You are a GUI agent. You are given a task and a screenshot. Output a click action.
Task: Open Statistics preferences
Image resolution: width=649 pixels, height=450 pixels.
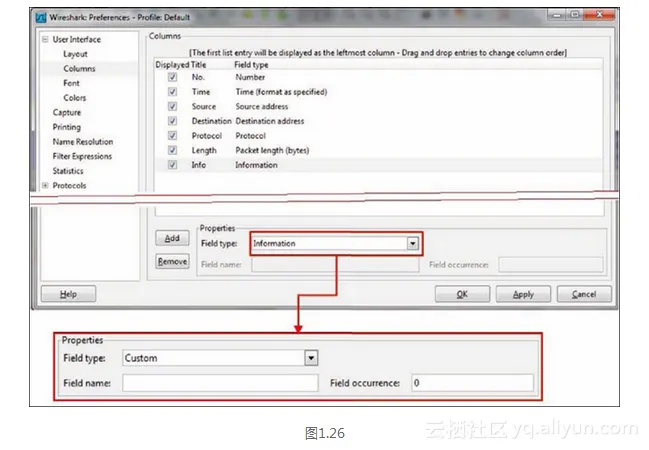[x=68, y=171]
